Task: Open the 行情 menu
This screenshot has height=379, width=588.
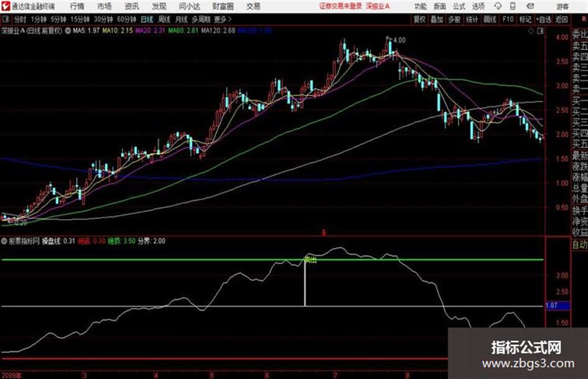Action: click(77, 6)
